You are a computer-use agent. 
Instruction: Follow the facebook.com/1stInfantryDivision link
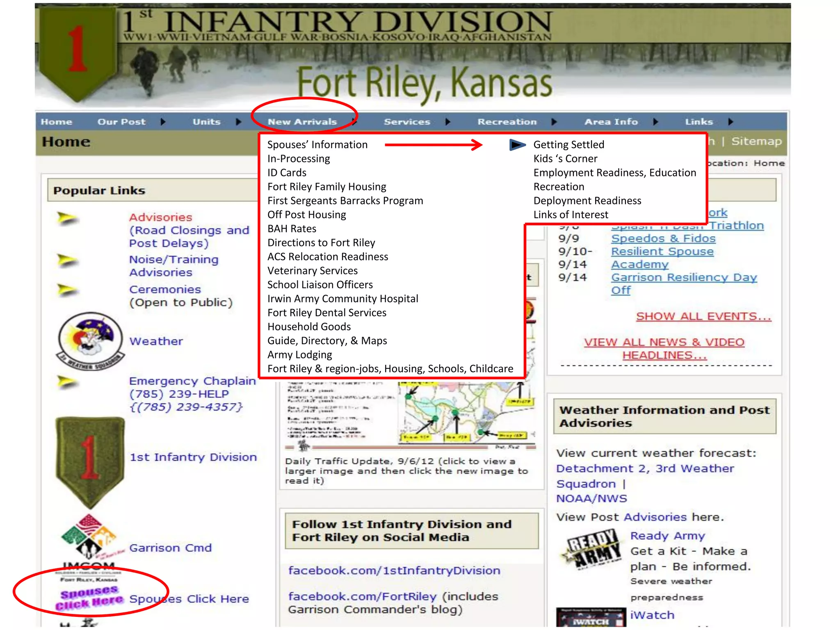click(394, 571)
